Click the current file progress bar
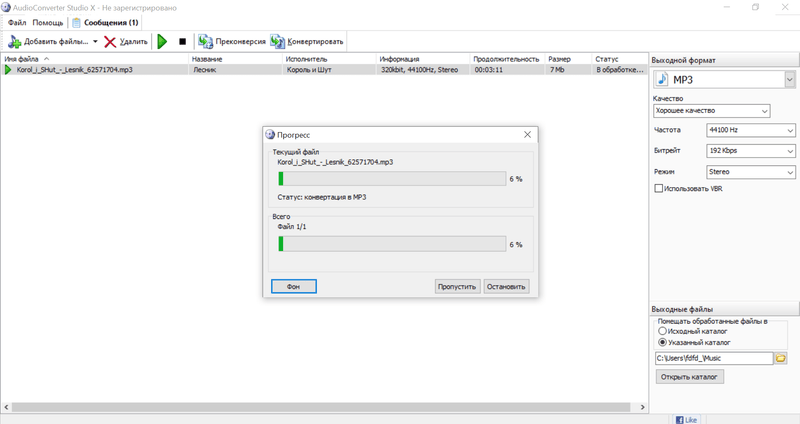 tap(392, 179)
